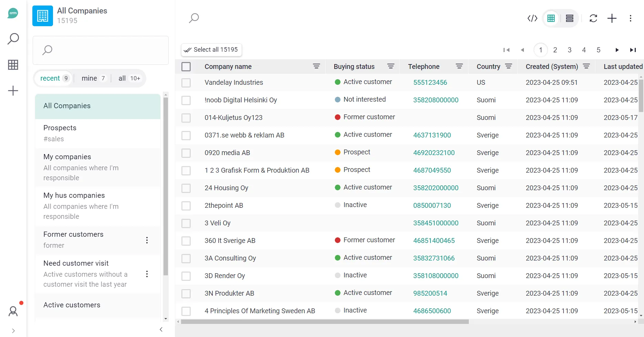Open the user profile icon
This screenshot has width=644, height=337.
tap(13, 311)
